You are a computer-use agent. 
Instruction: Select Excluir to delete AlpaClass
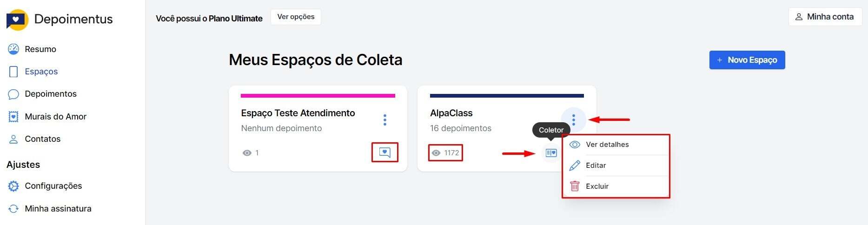click(597, 186)
